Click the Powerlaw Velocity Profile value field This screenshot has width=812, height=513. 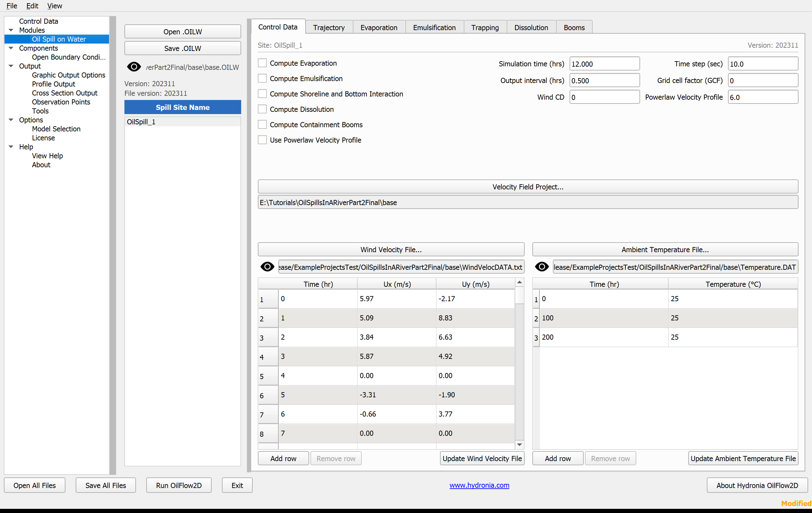763,97
